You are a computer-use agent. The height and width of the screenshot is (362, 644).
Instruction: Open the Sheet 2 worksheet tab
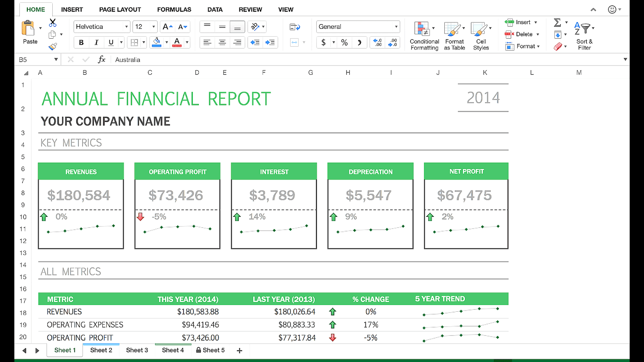101,350
